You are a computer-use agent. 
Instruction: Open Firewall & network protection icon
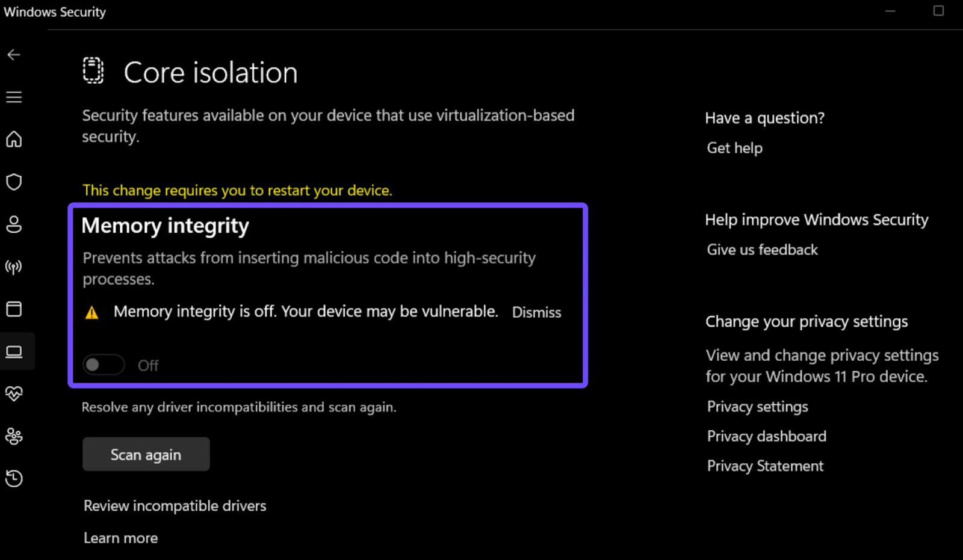[x=14, y=266]
